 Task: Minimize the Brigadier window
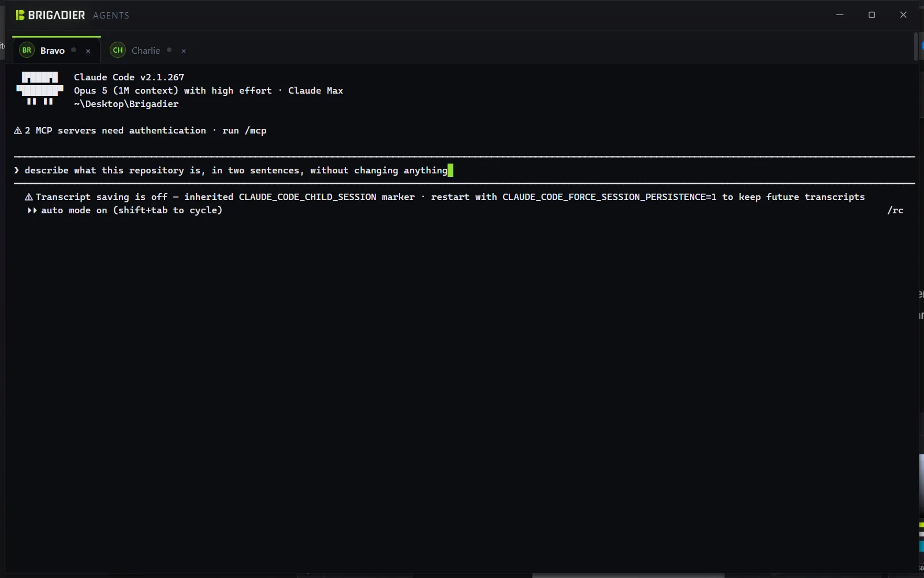[x=840, y=15]
